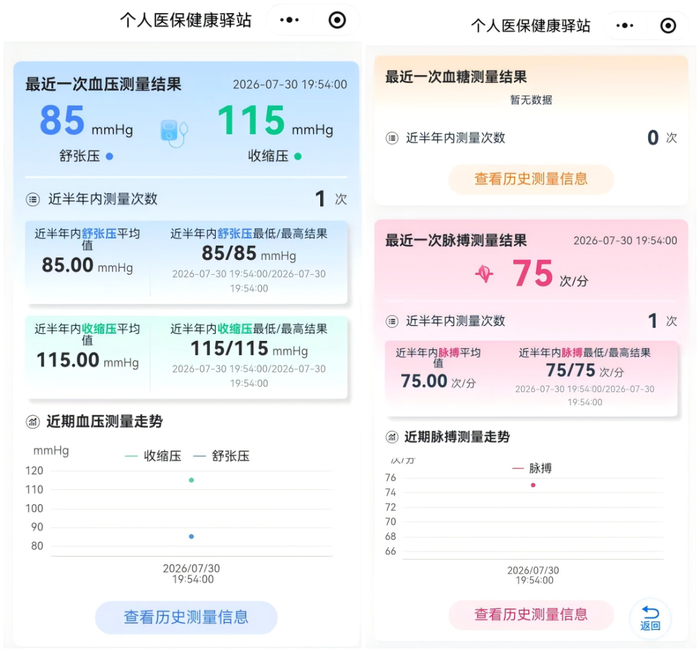
Task: Tap chart icon next to 近期血压测量走势
Action: (x=33, y=421)
